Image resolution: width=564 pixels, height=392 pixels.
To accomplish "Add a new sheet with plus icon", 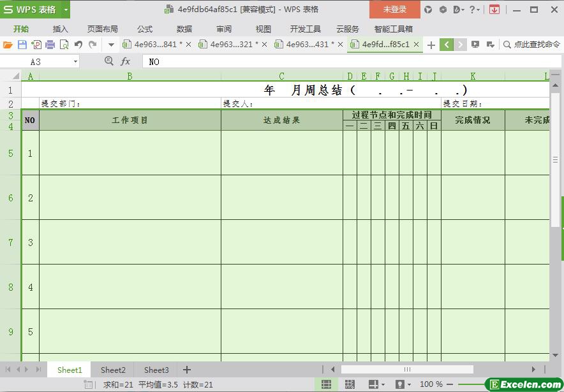I will 187,370.
